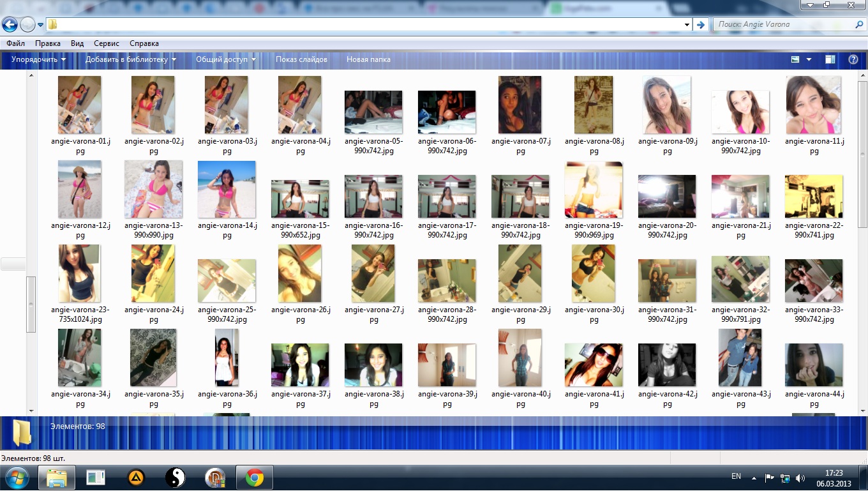Image resolution: width=868 pixels, height=498 pixels.
Task: Open the AIMP player taskbar icon
Action: tap(136, 478)
